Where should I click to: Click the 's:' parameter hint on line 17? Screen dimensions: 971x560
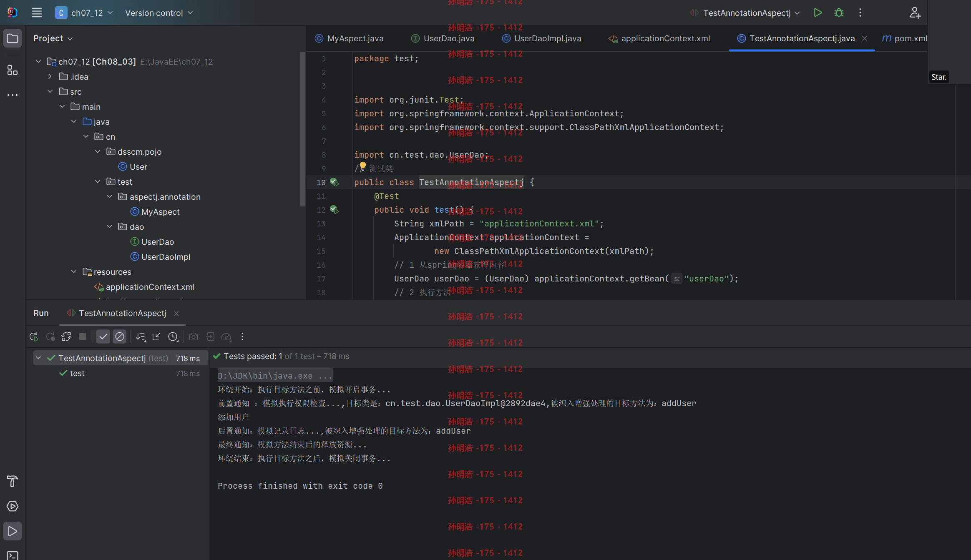pyautogui.click(x=676, y=279)
